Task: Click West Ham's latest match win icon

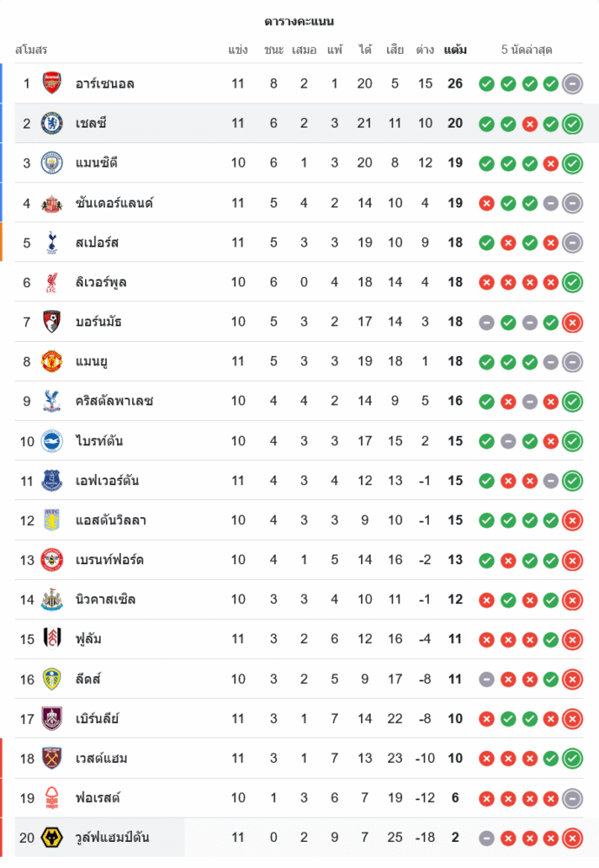Action: coord(572,759)
